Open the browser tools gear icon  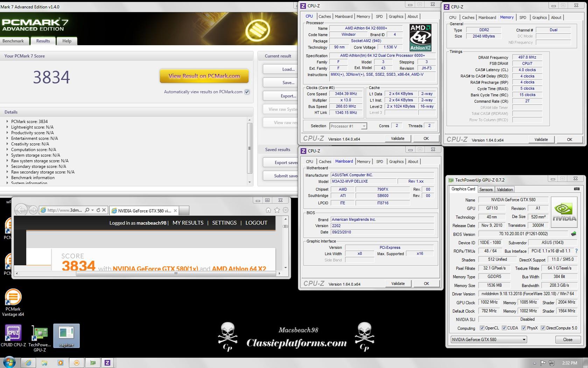[286, 210]
